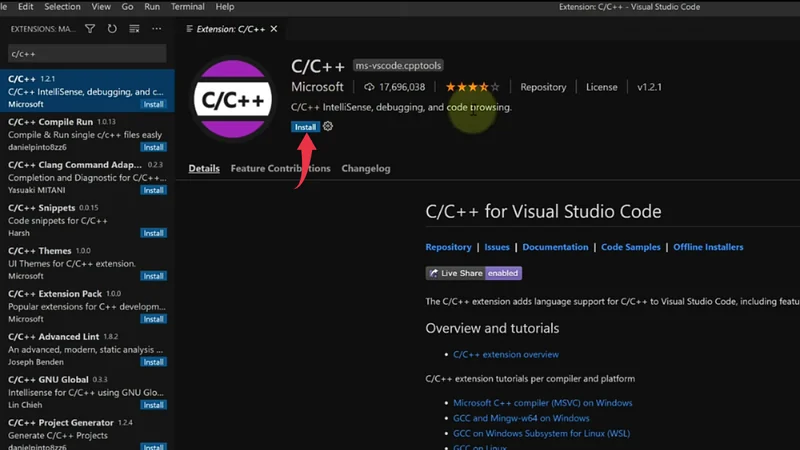Click the filter extensions funnel icon
This screenshot has height=450, width=800.
point(91,29)
